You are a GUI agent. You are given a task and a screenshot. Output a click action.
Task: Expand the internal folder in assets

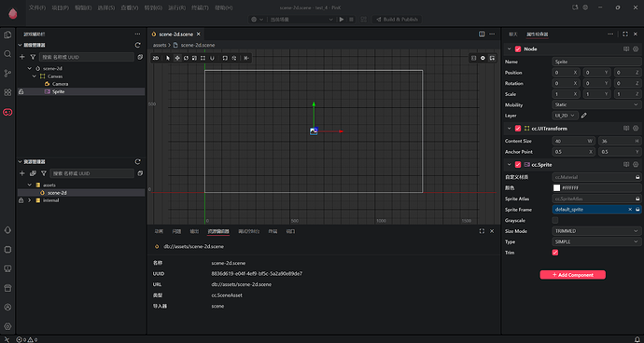29,200
